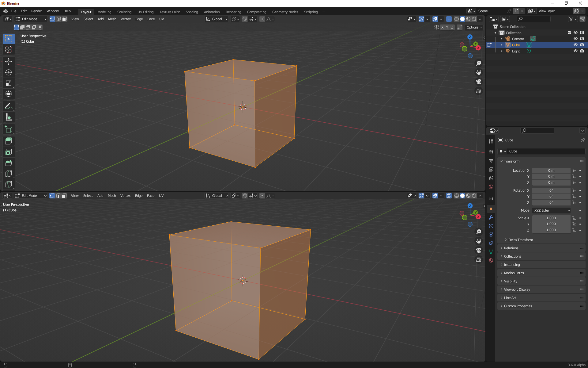Toggle proportional editing in top viewport
The height and width of the screenshot is (368, 588).
click(x=262, y=19)
